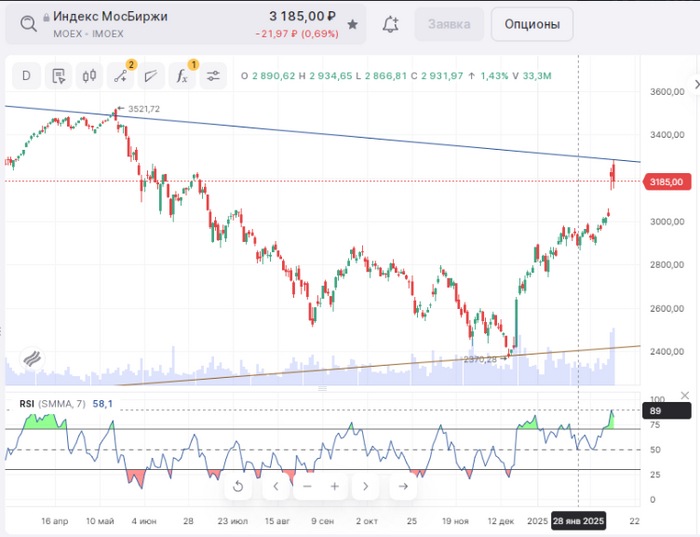Image resolution: width=700 pixels, height=537 pixels.
Task: Open the Опционы options button
Action: click(531, 24)
